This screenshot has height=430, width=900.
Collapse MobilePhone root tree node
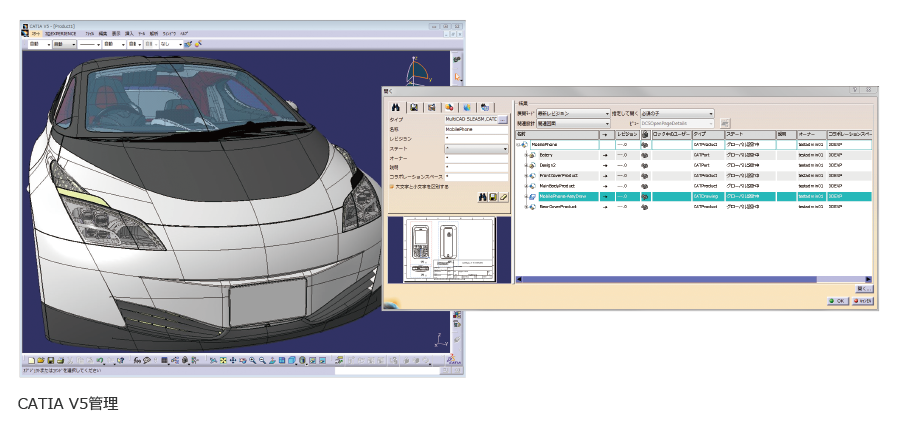(518, 145)
